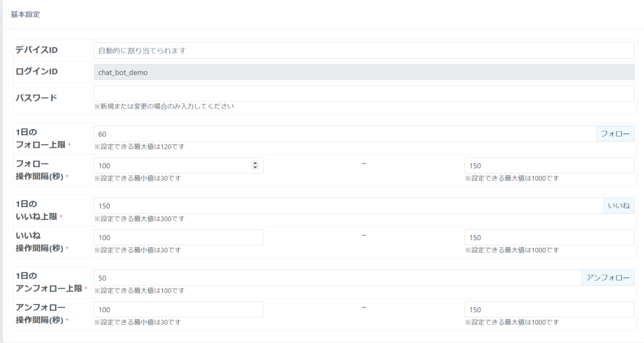
Task: Click the フォロー addon label button
Action: tap(615, 133)
